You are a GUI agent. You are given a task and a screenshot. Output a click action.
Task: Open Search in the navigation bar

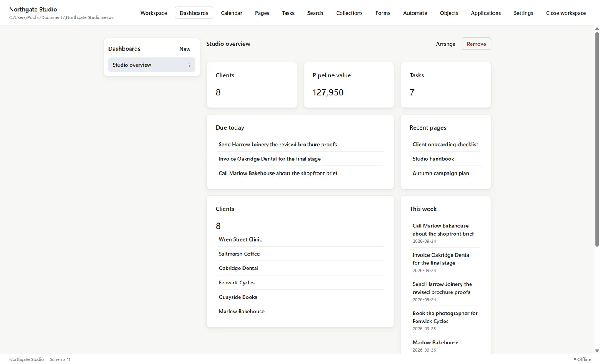pos(315,13)
